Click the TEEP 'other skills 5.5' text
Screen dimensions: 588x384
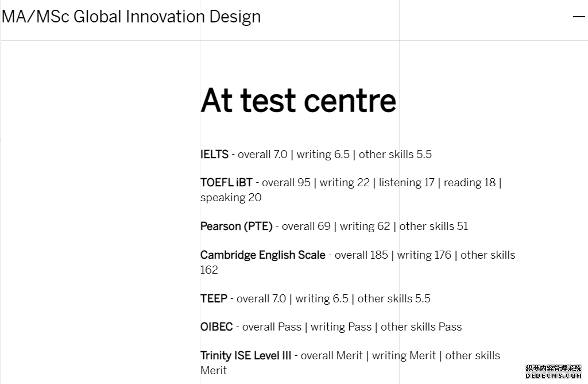tap(394, 298)
